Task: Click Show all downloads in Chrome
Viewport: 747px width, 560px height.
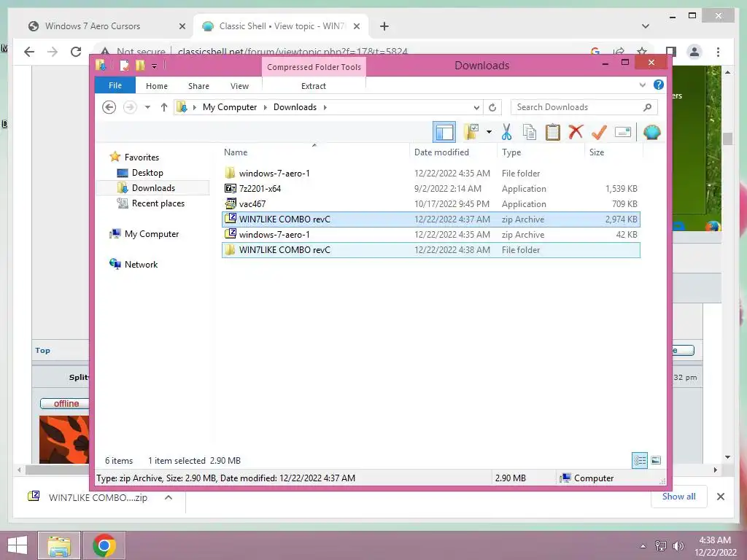Action: tap(679, 497)
